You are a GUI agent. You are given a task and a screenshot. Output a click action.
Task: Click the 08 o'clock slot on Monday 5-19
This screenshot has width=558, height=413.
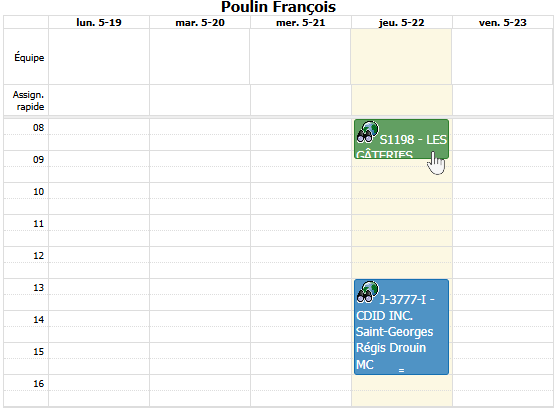pos(99,134)
